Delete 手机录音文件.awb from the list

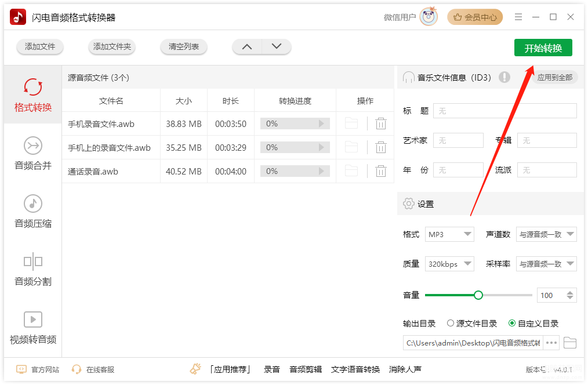(x=380, y=124)
